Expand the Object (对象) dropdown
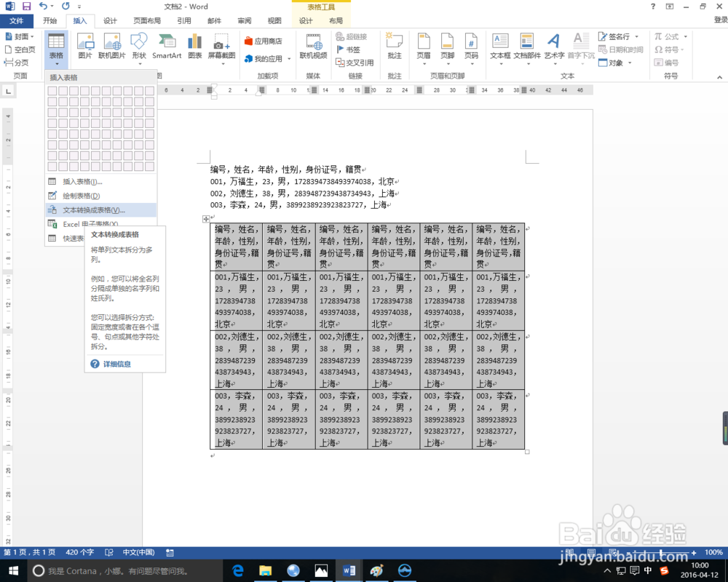 (x=630, y=63)
